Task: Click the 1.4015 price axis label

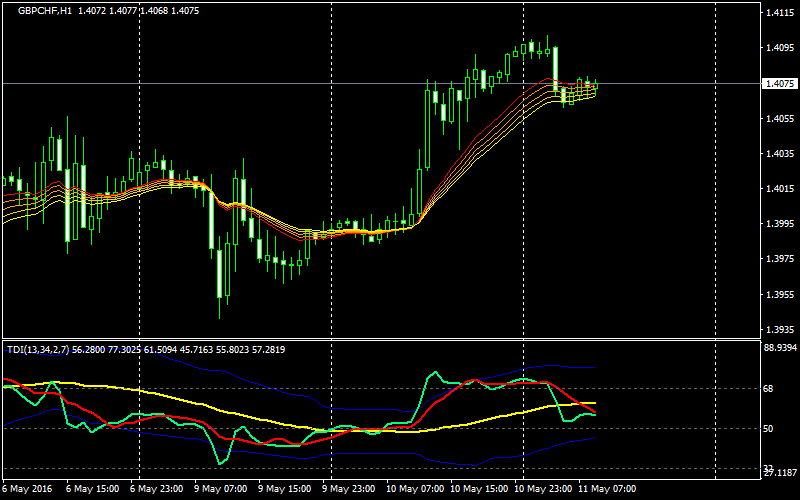Action: click(780, 189)
